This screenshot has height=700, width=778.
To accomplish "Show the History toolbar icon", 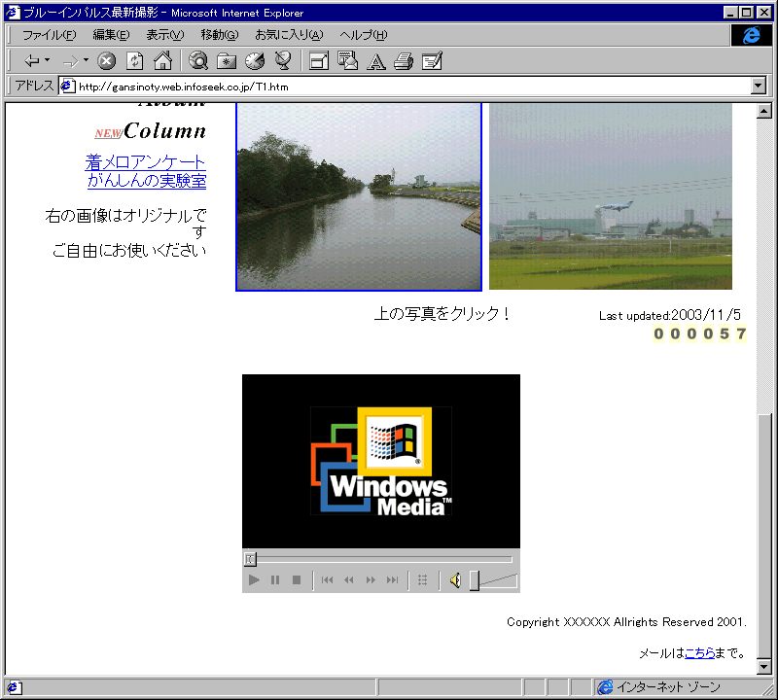I will pyautogui.click(x=255, y=61).
